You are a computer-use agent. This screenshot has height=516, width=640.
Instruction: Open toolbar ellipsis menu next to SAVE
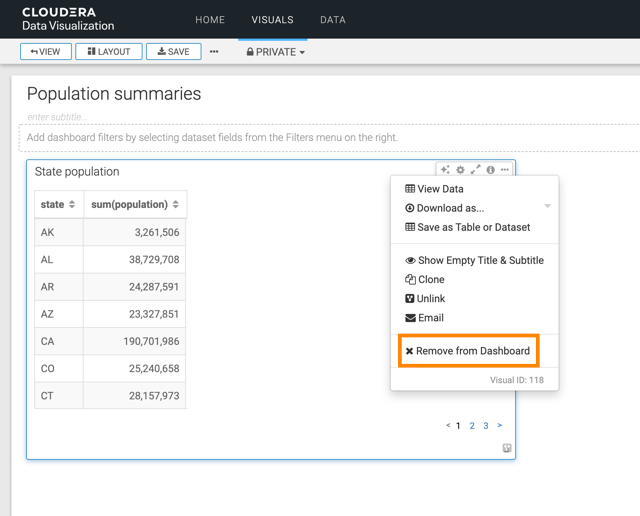point(214,52)
